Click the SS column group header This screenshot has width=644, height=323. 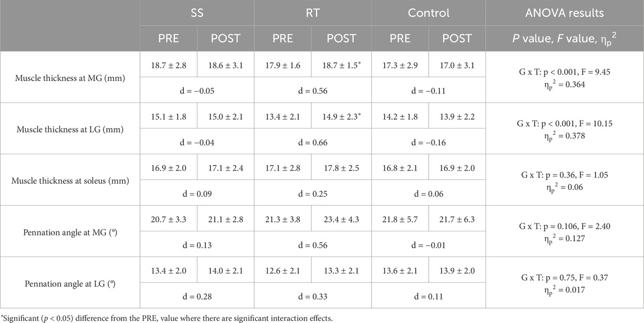tap(197, 12)
